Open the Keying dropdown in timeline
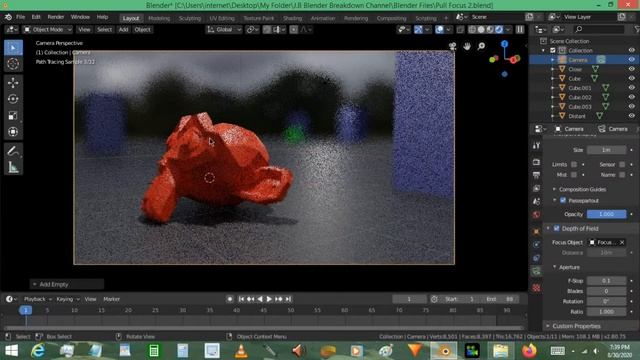Viewport: 640px width, 360px height. pyautogui.click(x=68, y=299)
